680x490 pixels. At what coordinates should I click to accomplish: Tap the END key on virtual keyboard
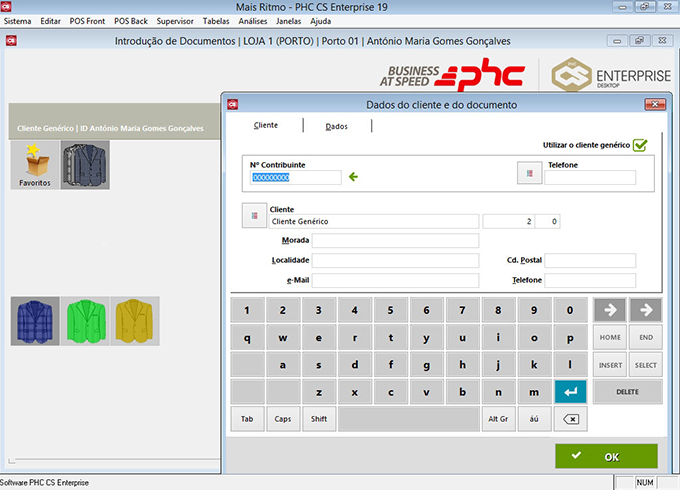pos(646,337)
